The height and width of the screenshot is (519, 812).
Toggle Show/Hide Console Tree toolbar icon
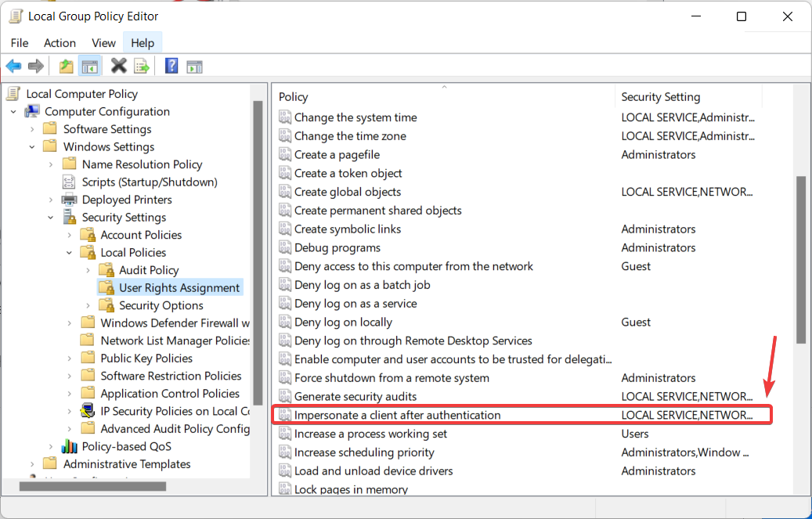click(x=90, y=67)
